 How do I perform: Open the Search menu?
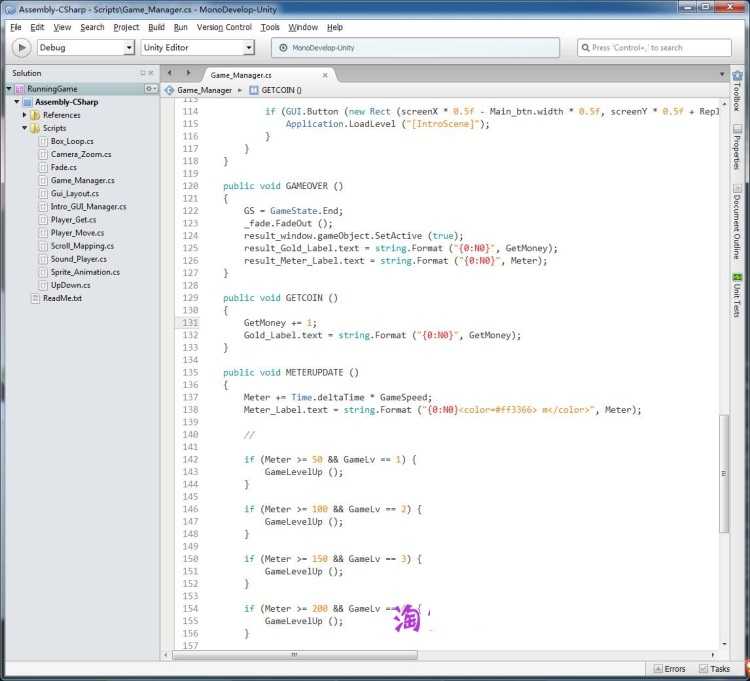(x=92, y=27)
